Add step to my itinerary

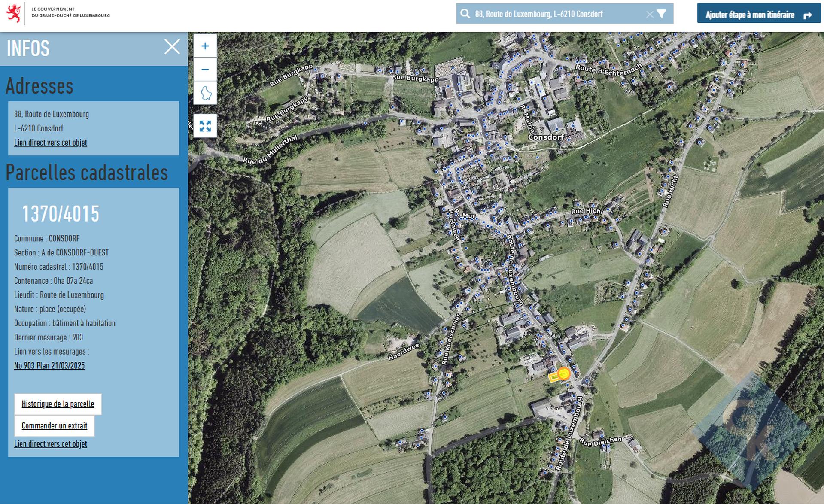coord(758,15)
